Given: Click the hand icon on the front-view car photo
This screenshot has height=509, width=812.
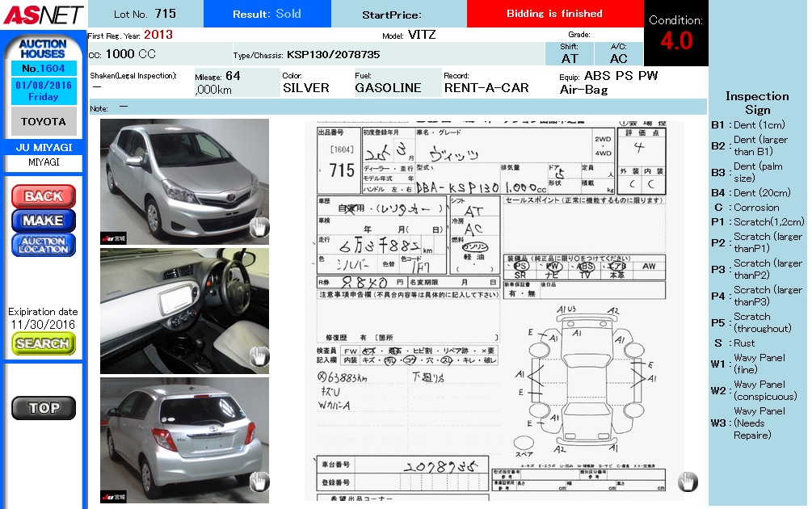Looking at the screenshot, I should 258,228.
